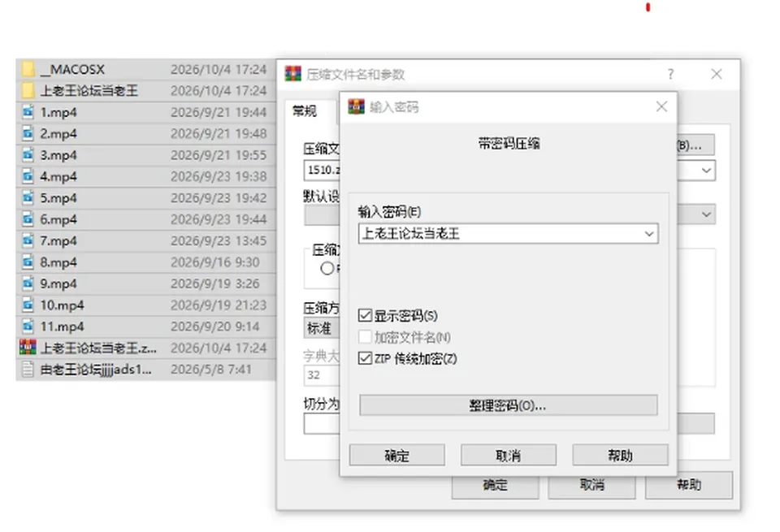780x532 pixels.
Task: Click the help question mark in the title bar
Action: click(670, 74)
